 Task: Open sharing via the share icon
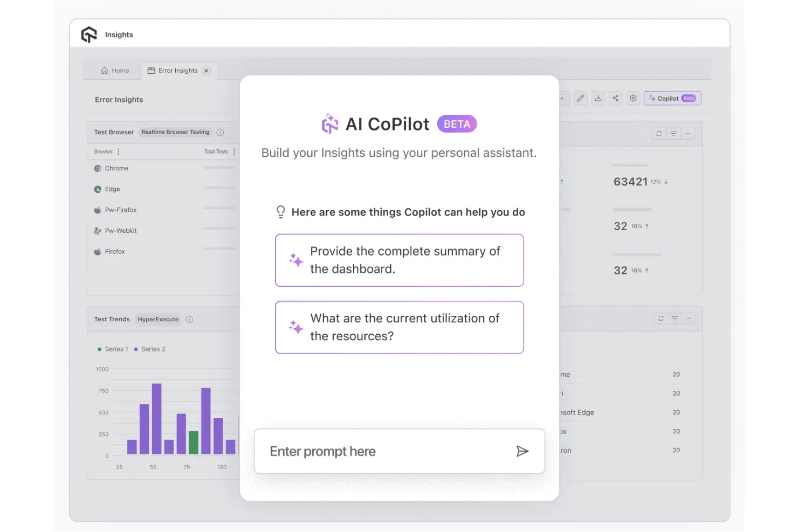click(x=616, y=98)
